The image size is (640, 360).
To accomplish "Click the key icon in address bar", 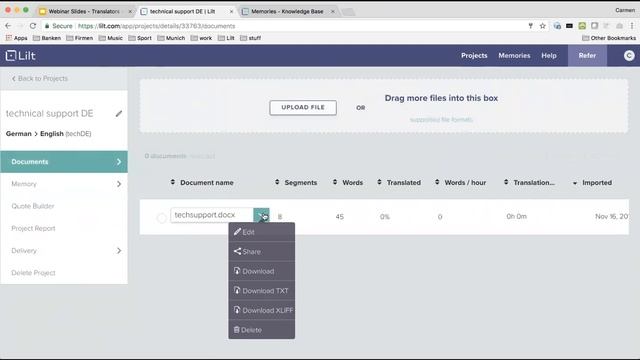I will pos(530,26).
